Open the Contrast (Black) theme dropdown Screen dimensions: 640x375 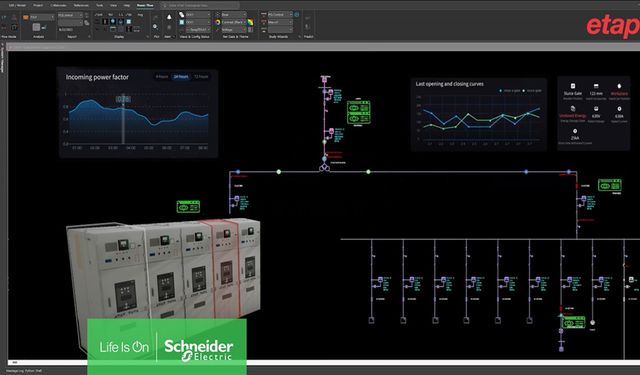pyautogui.click(x=233, y=22)
